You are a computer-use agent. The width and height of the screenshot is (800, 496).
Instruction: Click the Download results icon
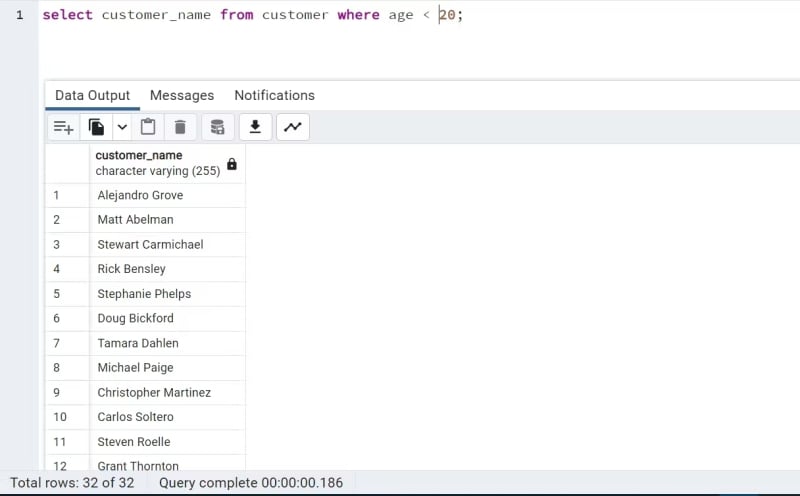pyautogui.click(x=255, y=127)
